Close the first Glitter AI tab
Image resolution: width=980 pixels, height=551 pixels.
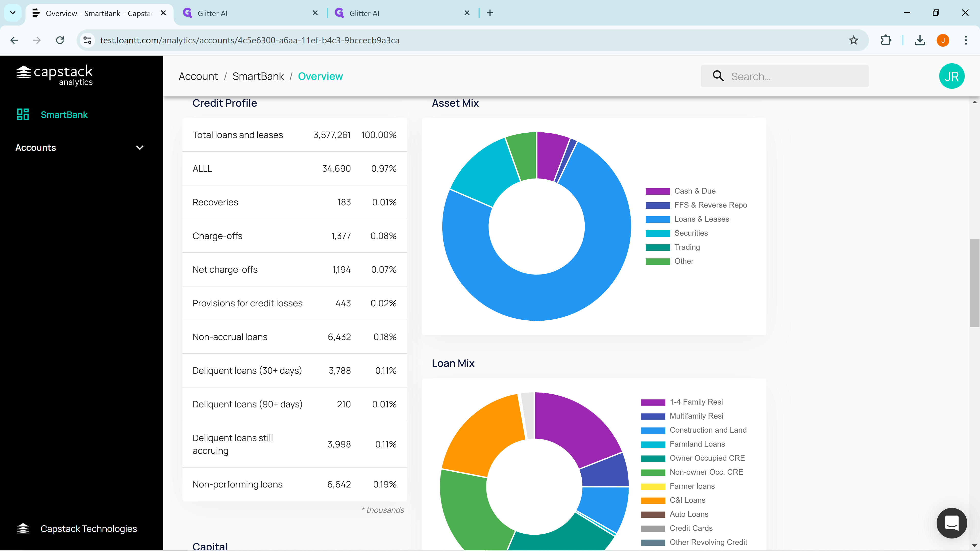315,13
